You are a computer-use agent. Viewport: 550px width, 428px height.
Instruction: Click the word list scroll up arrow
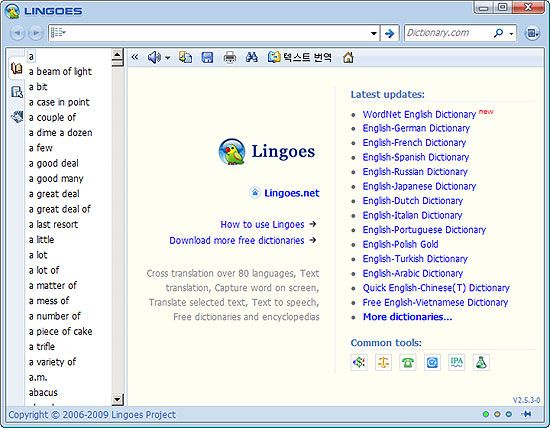click(x=118, y=54)
